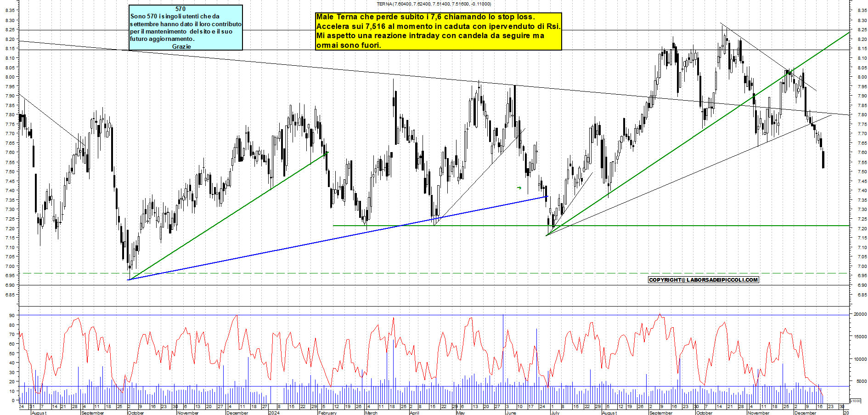Image resolution: width=868 pixels, height=415 pixels.
Task: Click the 'March' month label
Action: (x=371, y=413)
